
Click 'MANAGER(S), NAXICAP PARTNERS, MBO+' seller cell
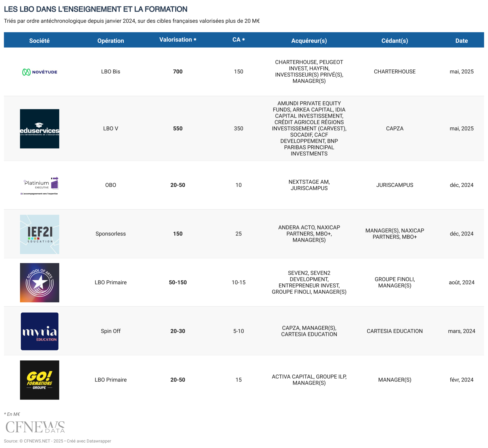[394, 234]
